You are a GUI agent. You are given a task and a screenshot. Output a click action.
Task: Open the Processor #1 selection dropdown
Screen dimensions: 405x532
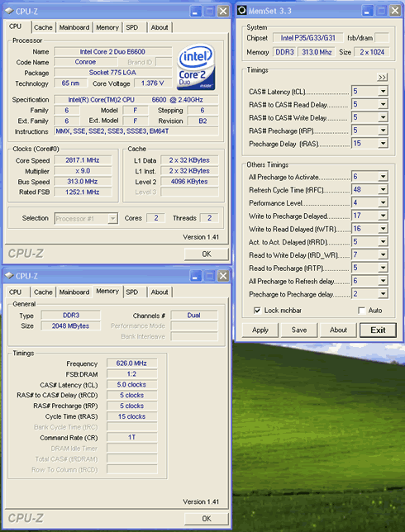coord(112,218)
